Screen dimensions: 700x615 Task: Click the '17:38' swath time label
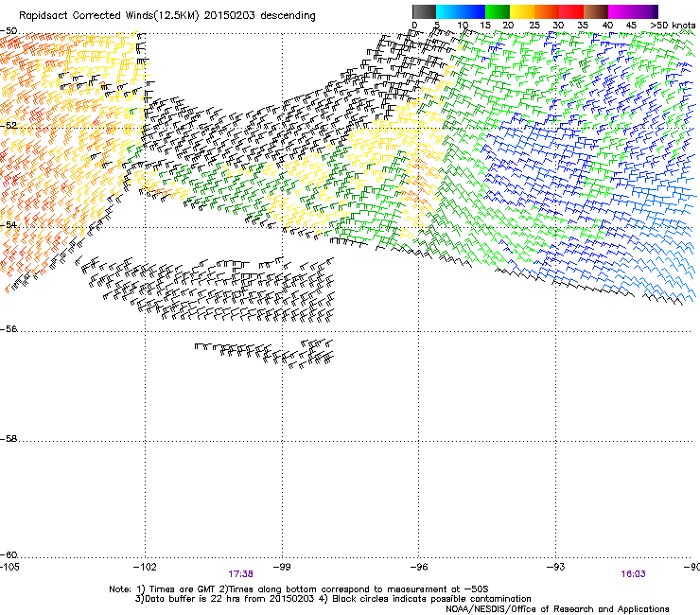(x=240, y=574)
